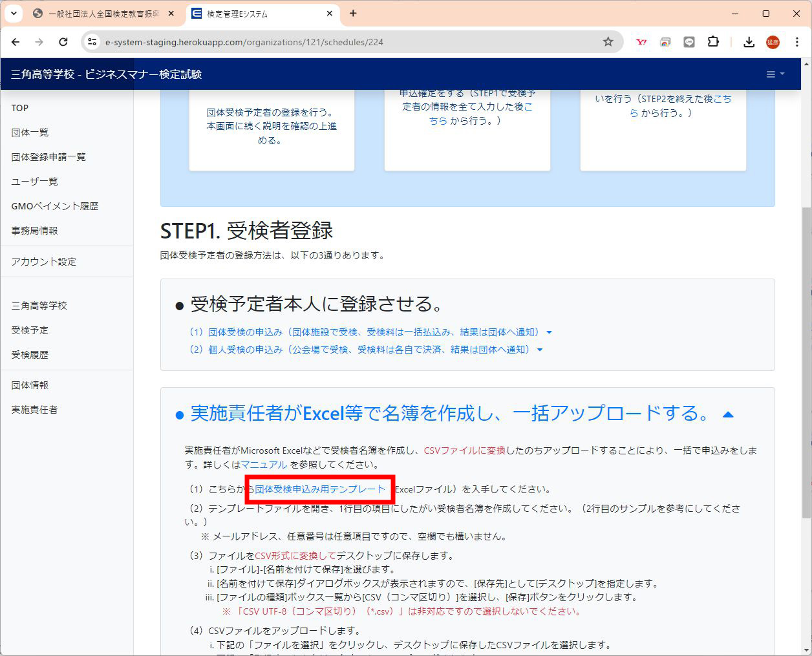Switch to 一般社団法人全国検定教育振興 tab
Viewport: 812px width, 656px height.
click(x=103, y=14)
